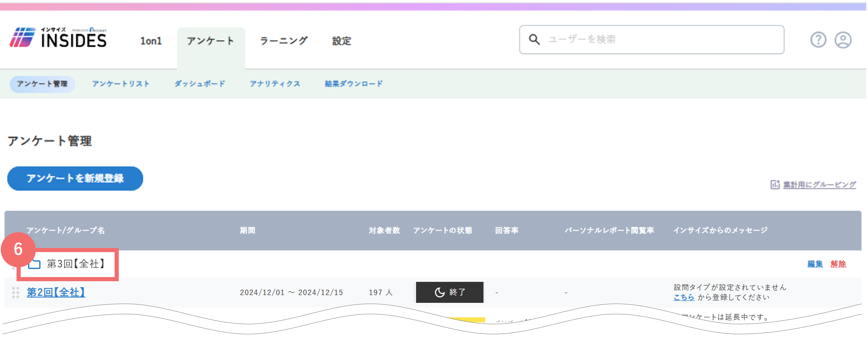This screenshot has height=339, width=868.
Task: Open the 集計用にグルーピング link
Action: (x=820, y=184)
